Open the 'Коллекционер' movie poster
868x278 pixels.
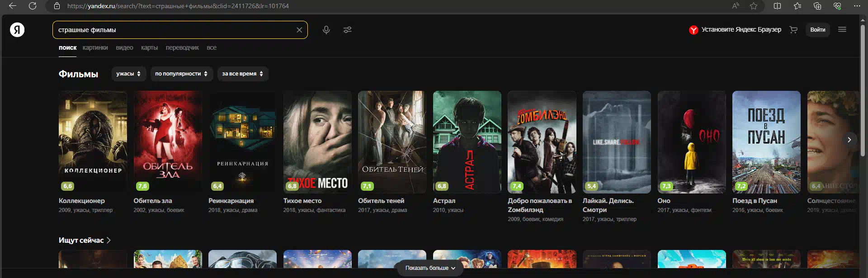93,142
